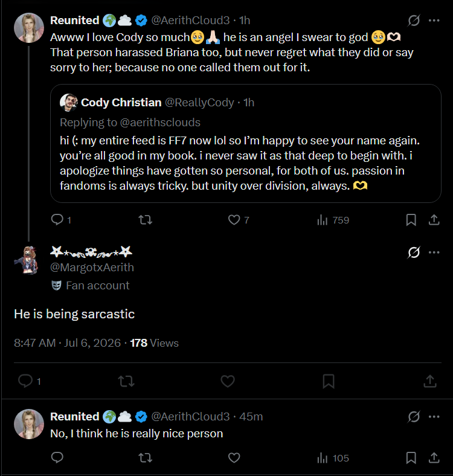Like the top Reunited tweet about Cody
The height and width of the screenshot is (476, 453).
coord(234,220)
